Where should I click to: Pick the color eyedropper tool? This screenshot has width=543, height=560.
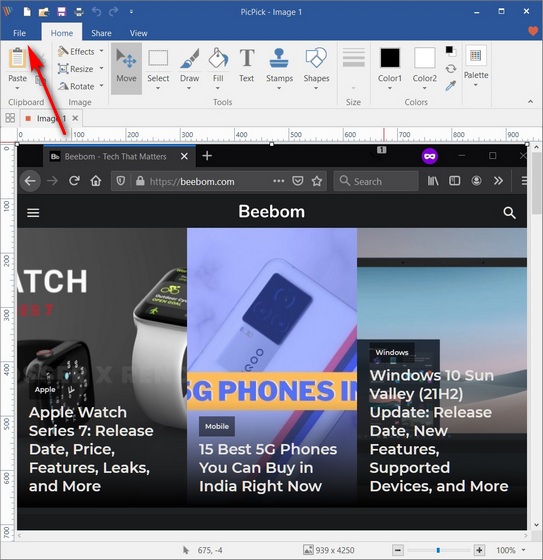[x=451, y=86]
